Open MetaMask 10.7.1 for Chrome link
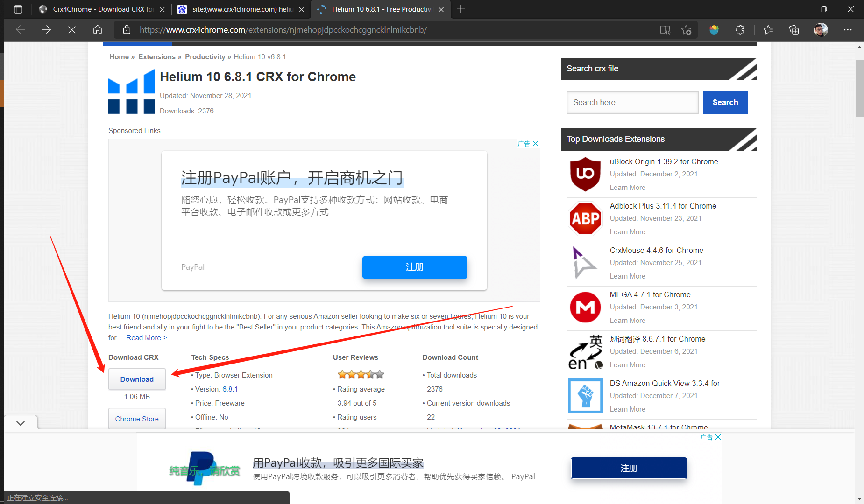 (x=659, y=427)
